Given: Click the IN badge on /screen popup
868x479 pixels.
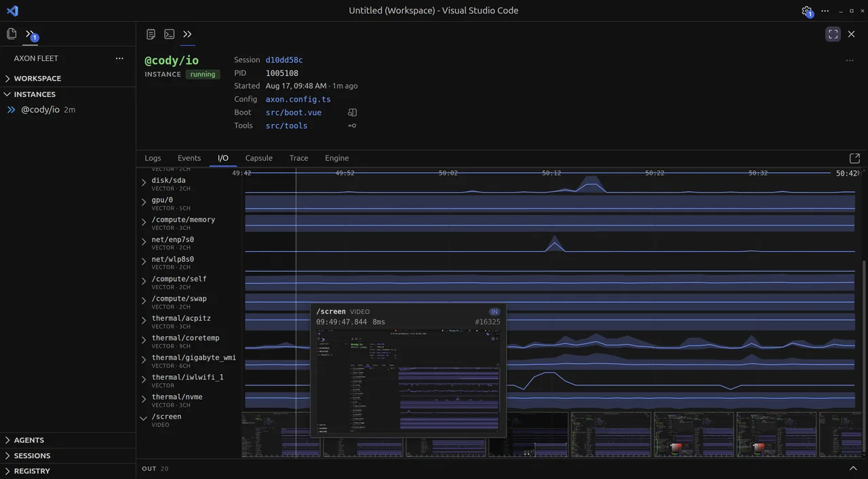Looking at the screenshot, I should [x=494, y=312].
